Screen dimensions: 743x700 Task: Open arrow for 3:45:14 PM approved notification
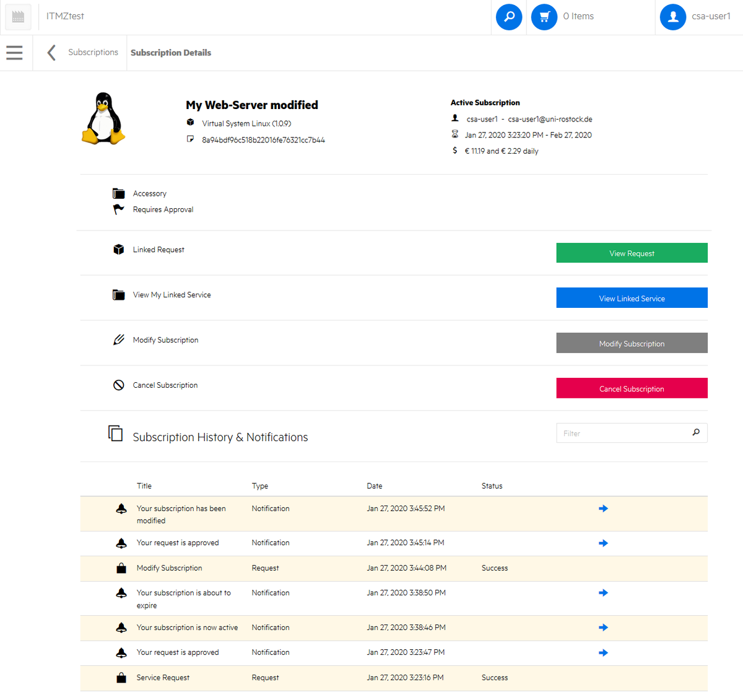(603, 543)
